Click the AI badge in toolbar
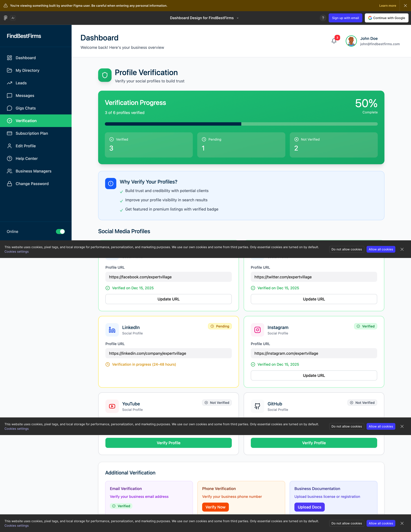The image size is (411, 532). [x=13, y=18]
